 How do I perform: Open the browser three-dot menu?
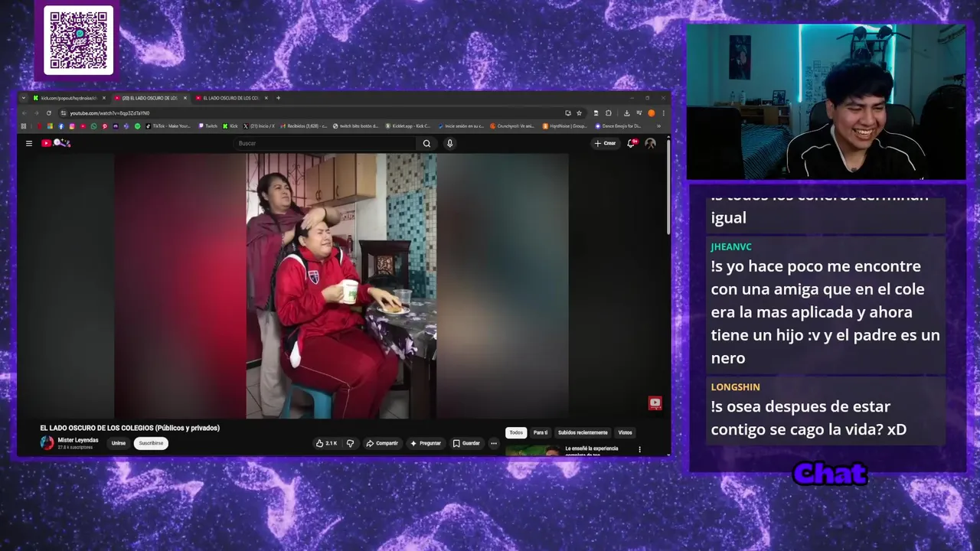[664, 113]
